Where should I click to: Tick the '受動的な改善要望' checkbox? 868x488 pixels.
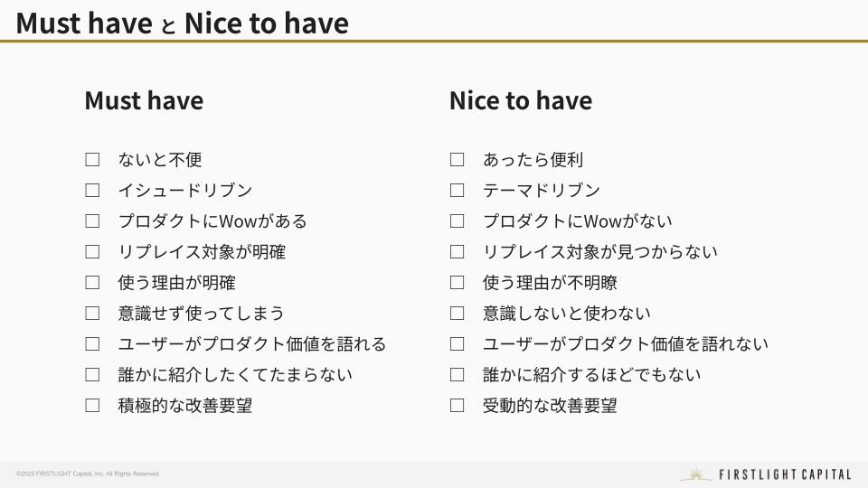tap(458, 406)
